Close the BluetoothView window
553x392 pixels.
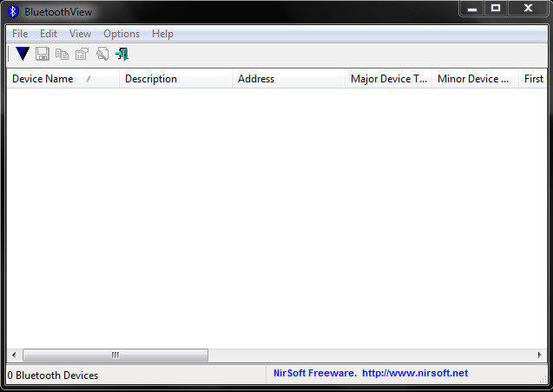528,9
